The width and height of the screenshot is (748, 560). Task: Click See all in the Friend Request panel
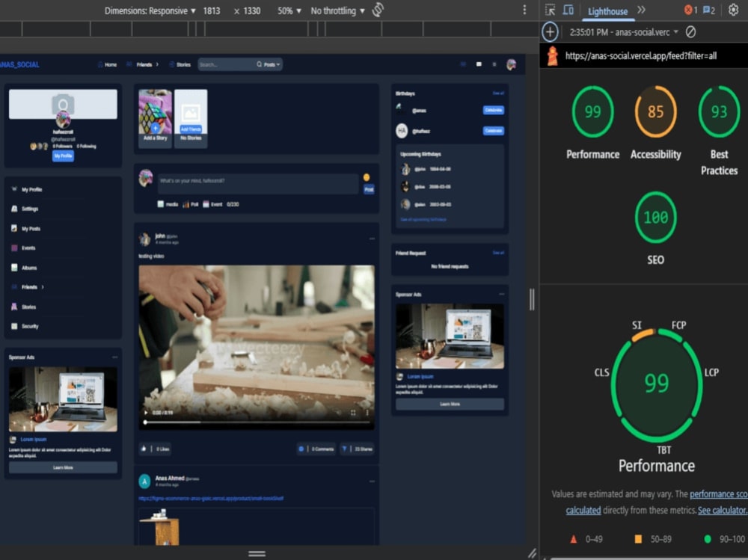pyautogui.click(x=498, y=252)
